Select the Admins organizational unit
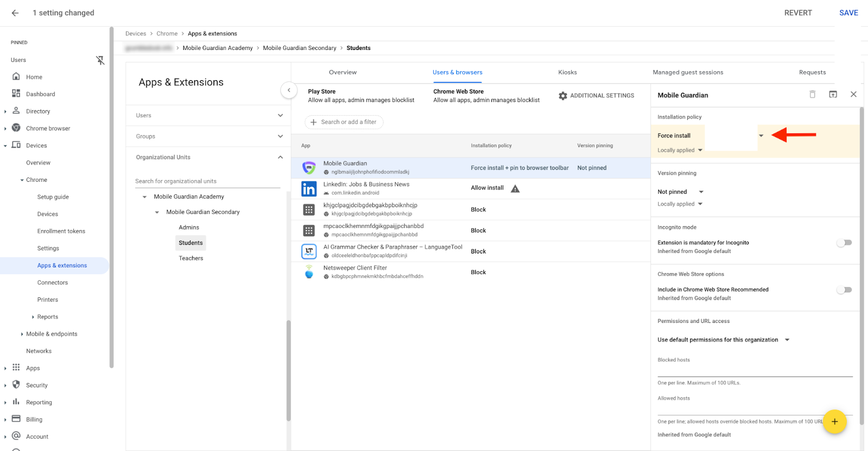Screen dimensions: 868x451 coord(189,227)
